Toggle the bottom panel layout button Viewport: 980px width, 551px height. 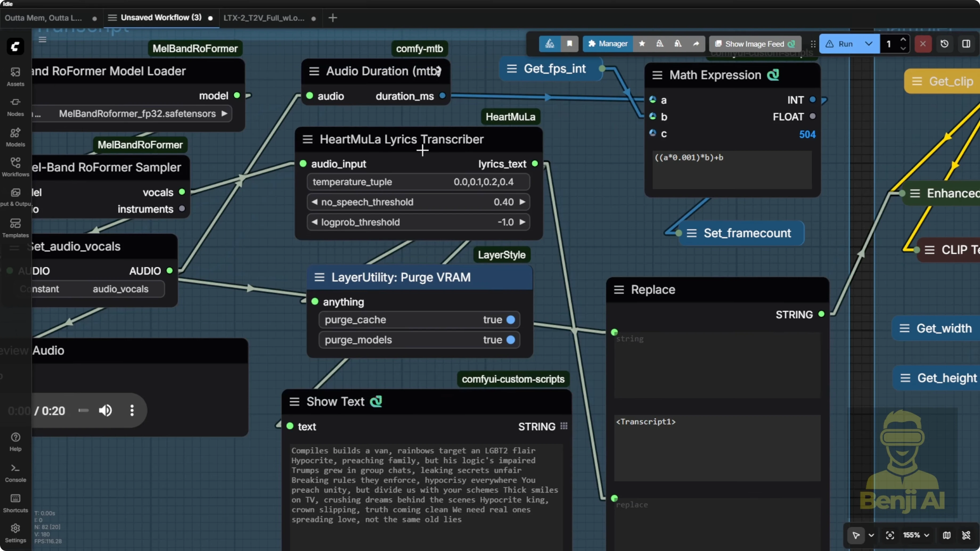(x=966, y=44)
